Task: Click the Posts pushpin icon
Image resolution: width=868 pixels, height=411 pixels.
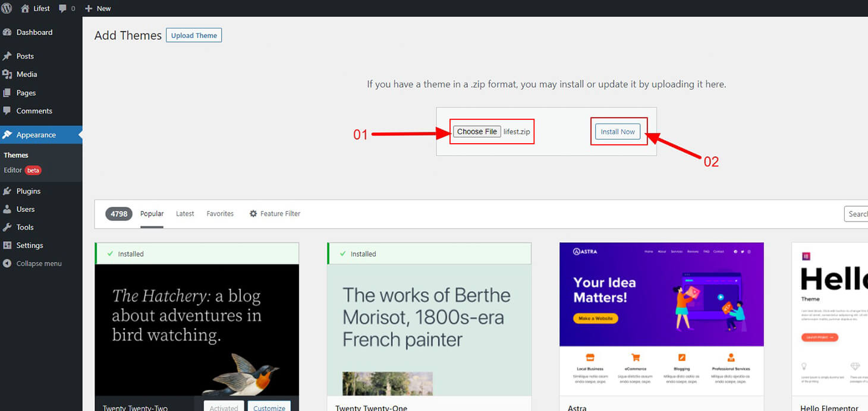Action: click(7, 56)
